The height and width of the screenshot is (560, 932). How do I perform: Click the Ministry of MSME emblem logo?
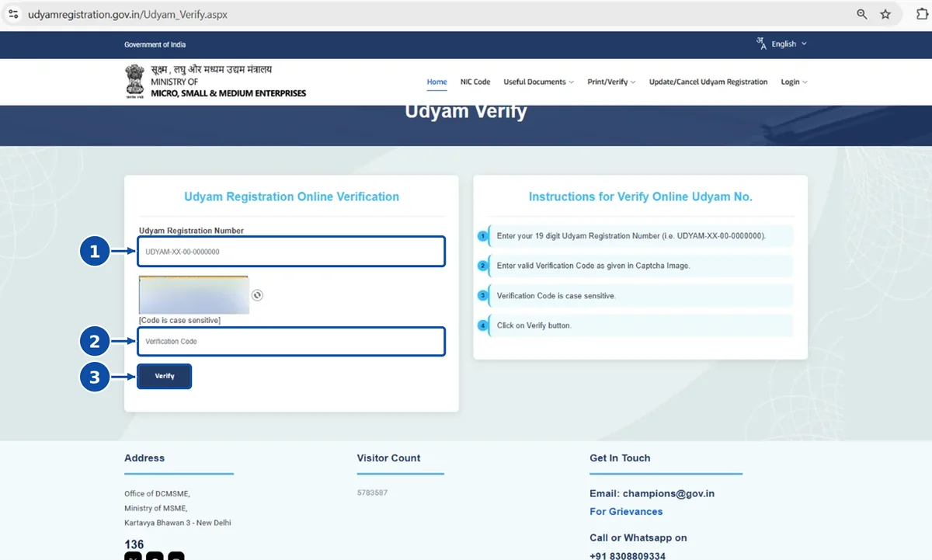(135, 82)
